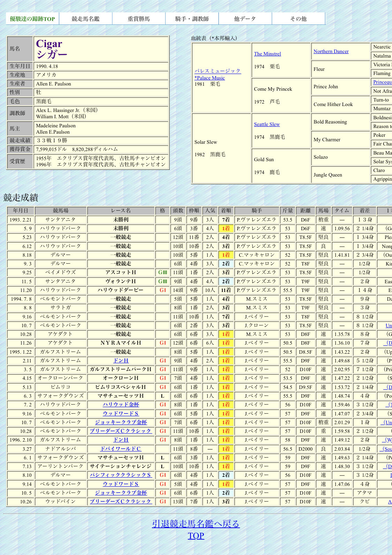Select race name ＮＹＲＡマイルH
The height and width of the screenshot is (555, 392).
tap(121, 343)
